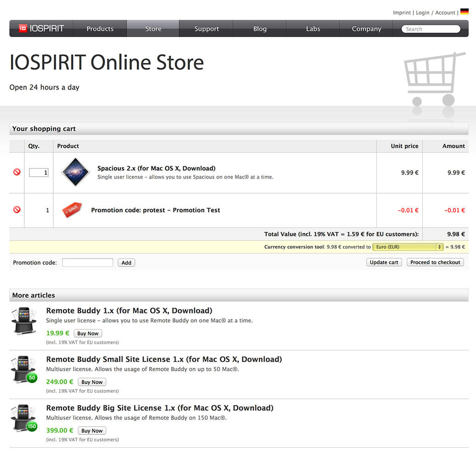Click the 'More articles' heading
The width and height of the screenshot is (476, 456).
pos(34,295)
